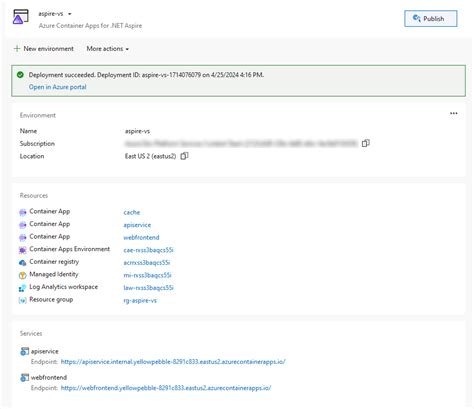Viewport: 474px width, 409px height.
Task: Open the webfrontend resource link
Action: click(x=141, y=237)
